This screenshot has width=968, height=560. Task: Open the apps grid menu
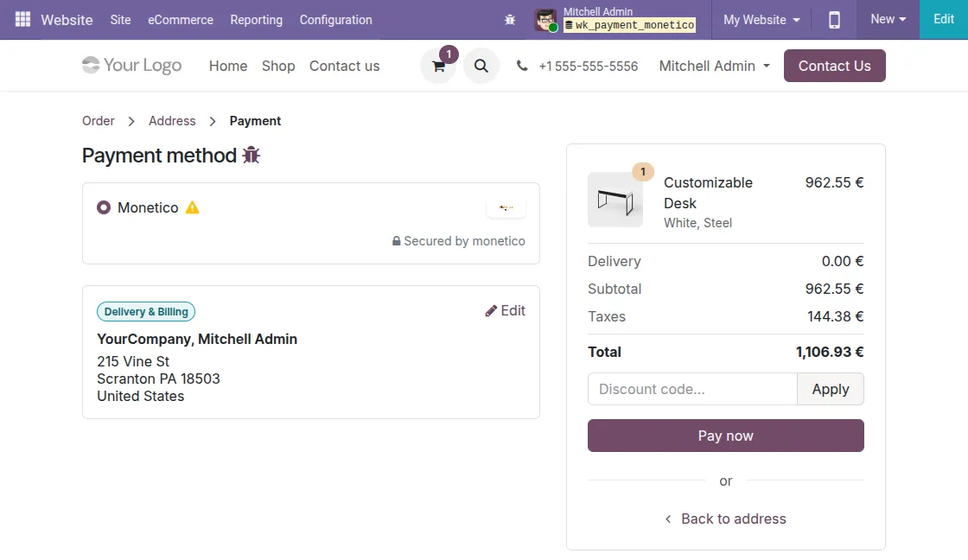tap(22, 19)
